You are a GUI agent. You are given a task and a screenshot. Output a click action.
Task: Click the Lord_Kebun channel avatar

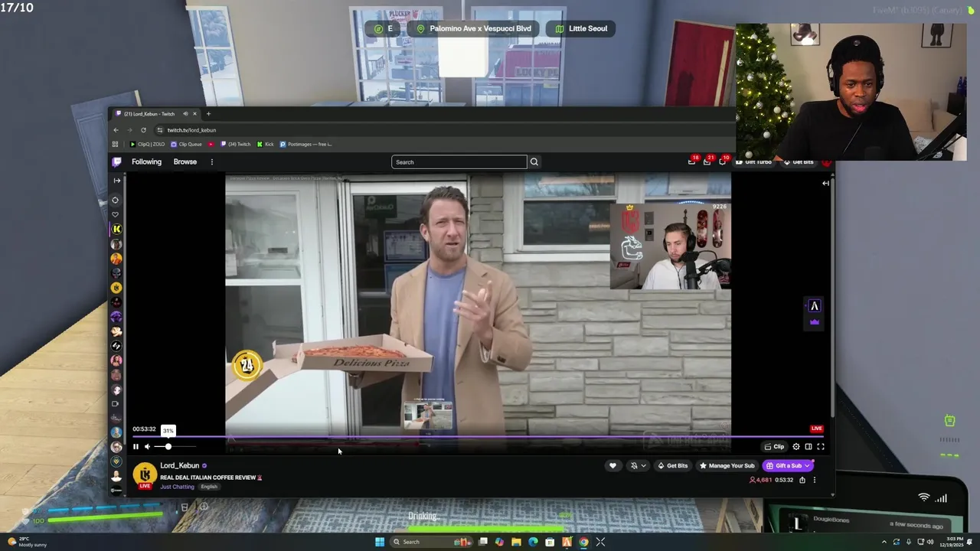click(145, 475)
